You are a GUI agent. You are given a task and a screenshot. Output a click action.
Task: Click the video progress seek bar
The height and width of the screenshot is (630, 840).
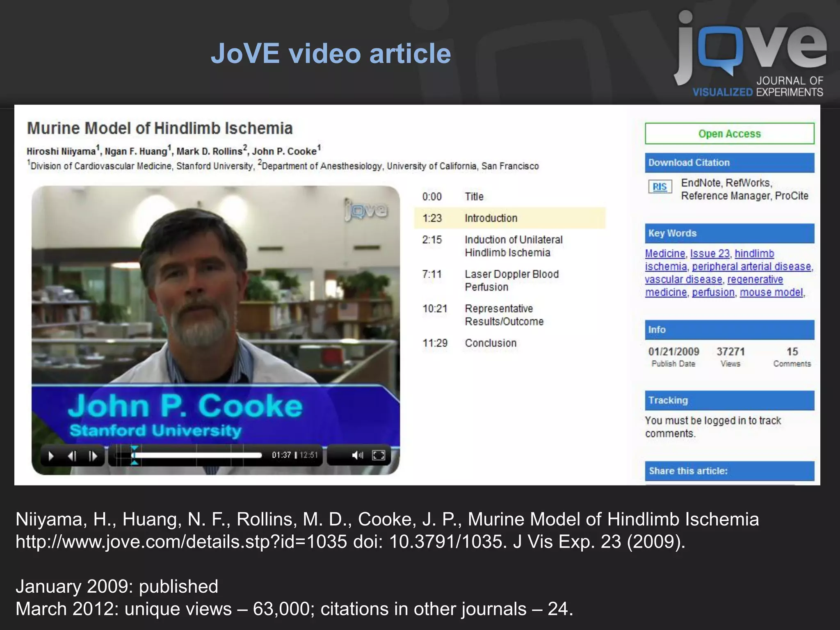(189, 455)
